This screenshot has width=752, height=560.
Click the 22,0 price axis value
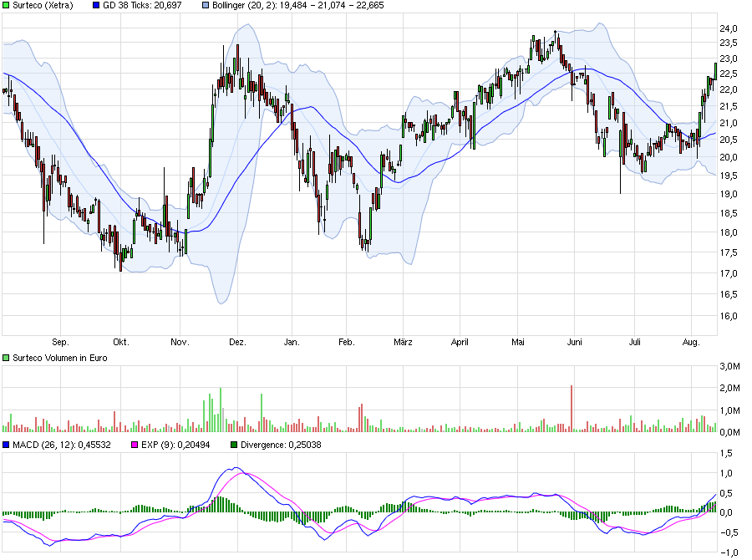pyautogui.click(x=729, y=89)
